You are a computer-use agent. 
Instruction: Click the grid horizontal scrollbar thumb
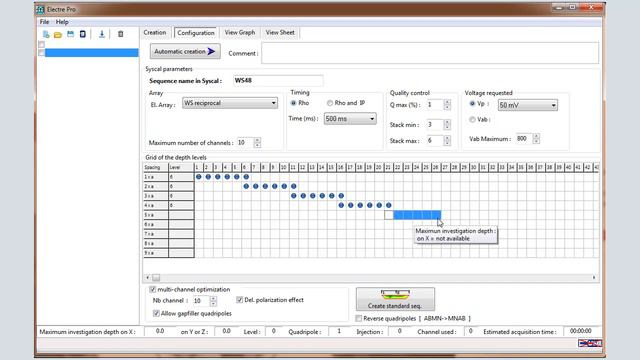(156, 278)
